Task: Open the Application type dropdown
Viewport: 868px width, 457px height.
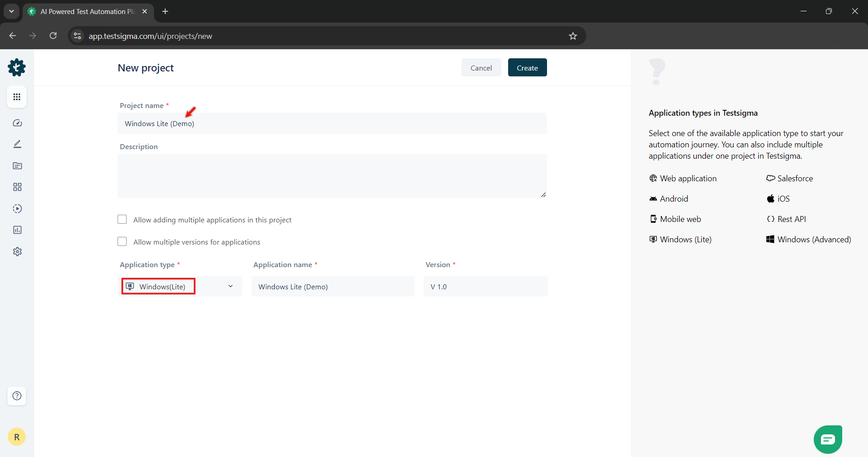Action: 180,287
